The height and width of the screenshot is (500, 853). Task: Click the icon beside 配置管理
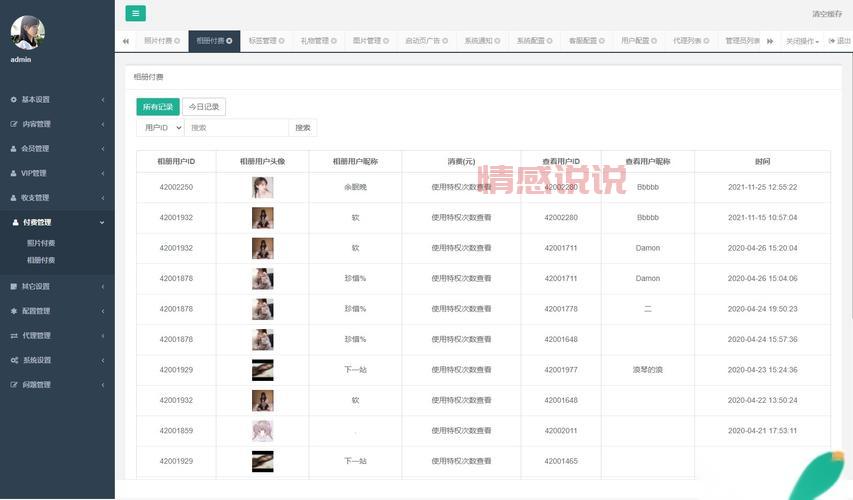[14, 311]
